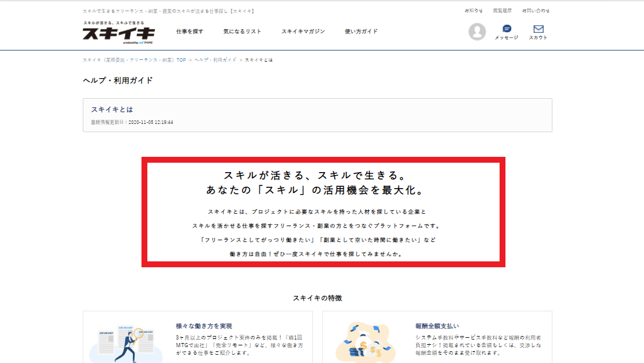Click the スキイキとは article title
Image resolution: width=644 pixels, height=363 pixels.
pyautogui.click(x=112, y=109)
